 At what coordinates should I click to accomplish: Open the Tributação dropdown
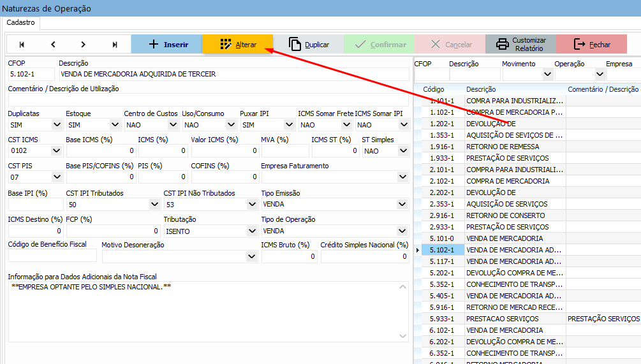252,231
